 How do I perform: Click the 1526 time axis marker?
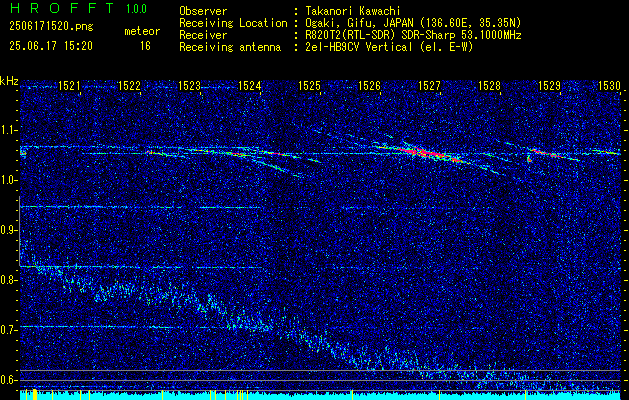pyautogui.click(x=369, y=85)
